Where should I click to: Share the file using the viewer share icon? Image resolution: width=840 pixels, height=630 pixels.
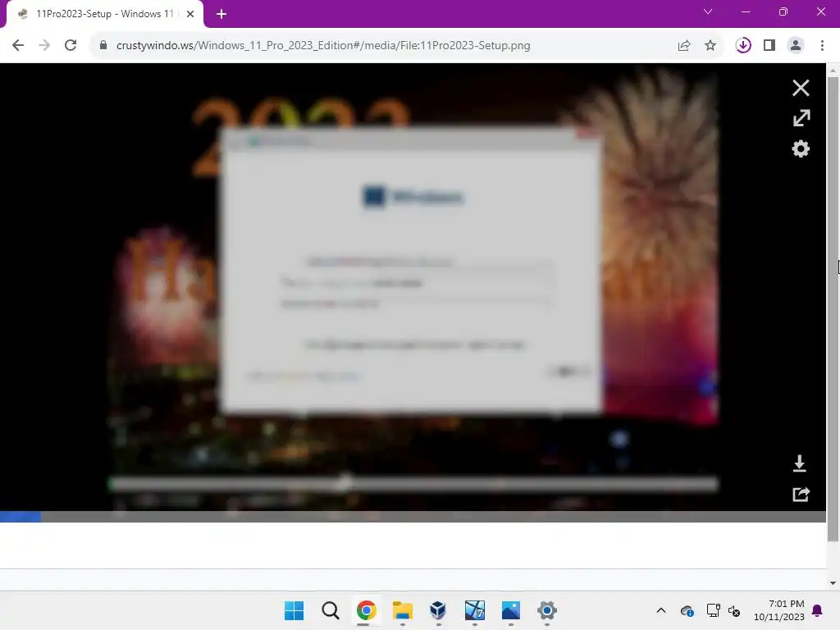(x=801, y=494)
